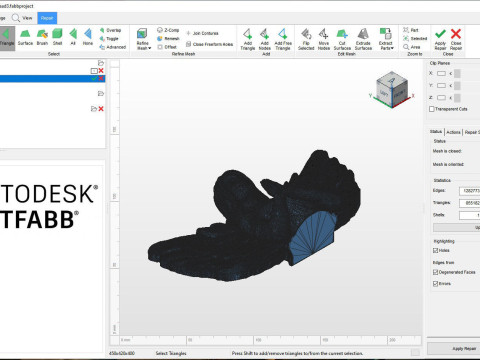Select All triangles button
The width and height of the screenshot is (480, 360).
(x=73, y=38)
